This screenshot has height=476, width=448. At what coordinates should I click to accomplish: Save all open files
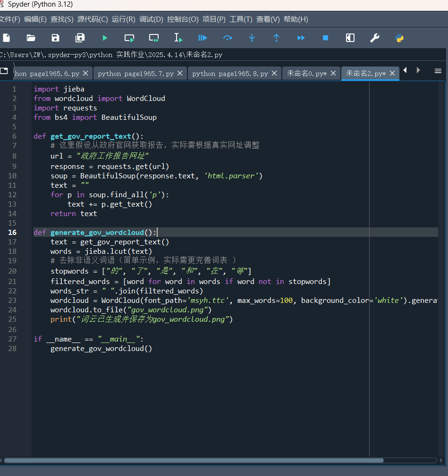(x=80, y=38)
